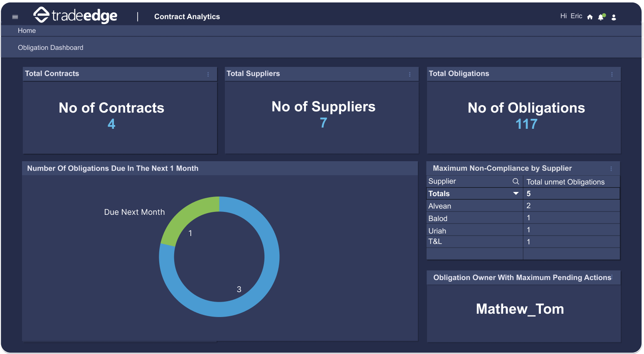The image size is (644, 354).
Task: Select the Alvean supplier row
Action: click(x=440, y=206)
